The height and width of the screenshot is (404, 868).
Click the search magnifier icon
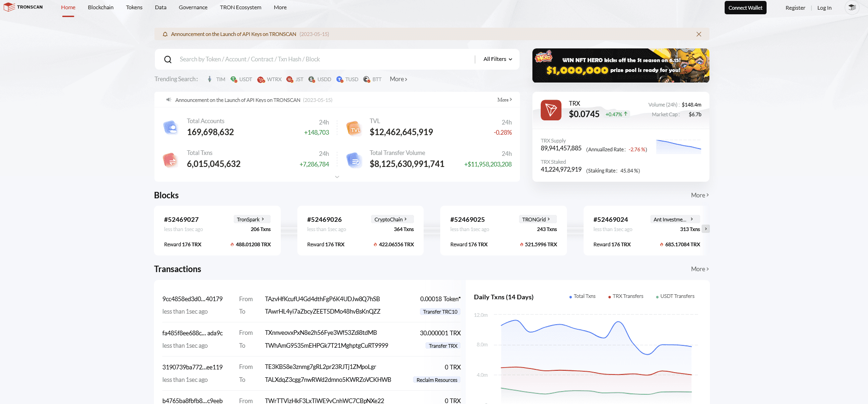tap(168, 59)
